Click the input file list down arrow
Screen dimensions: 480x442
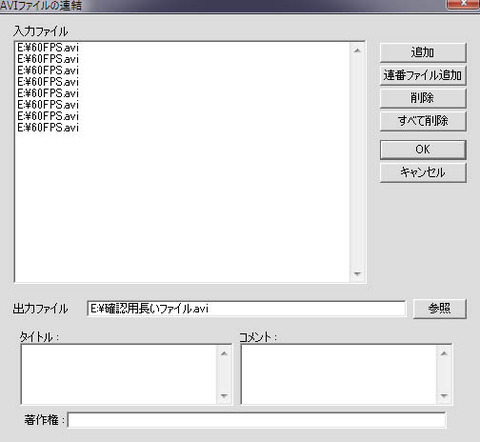coord(357,274)
